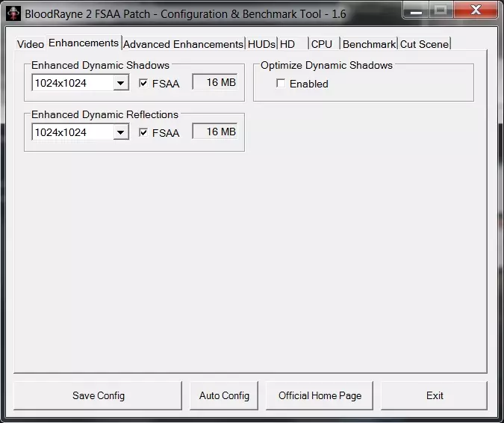Open the Advanced Enhancements tab

(x=183, y=44)
